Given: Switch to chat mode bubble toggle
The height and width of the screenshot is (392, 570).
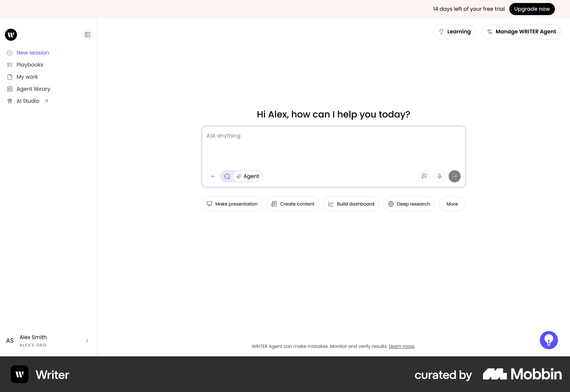Looking at the screenshot, I should [227, 176].
